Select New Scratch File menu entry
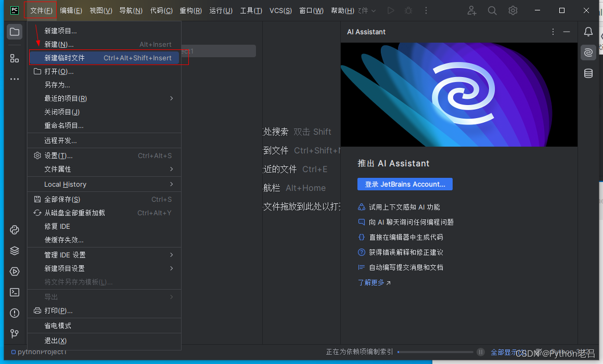 [x=104, y=58]
